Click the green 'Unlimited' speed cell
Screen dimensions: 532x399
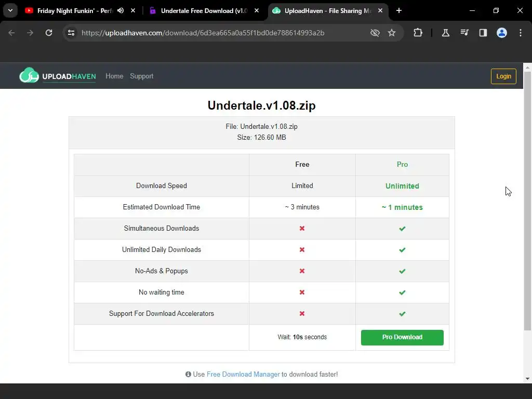tap(403, 186)
